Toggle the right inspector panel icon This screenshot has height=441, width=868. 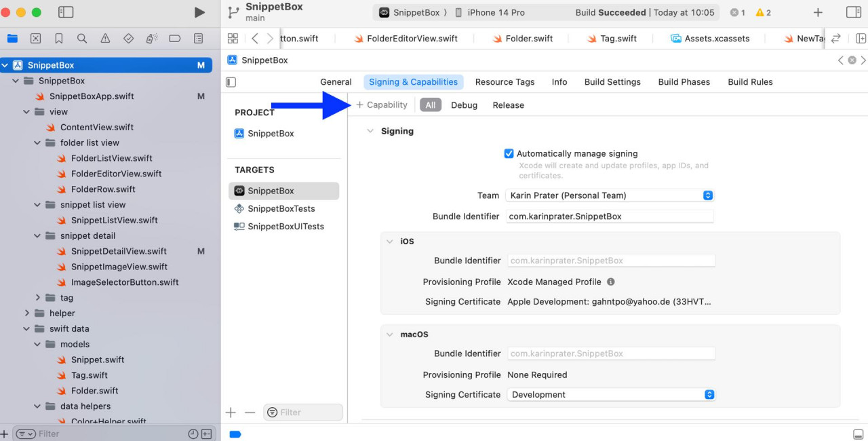(x=852, y=12)
